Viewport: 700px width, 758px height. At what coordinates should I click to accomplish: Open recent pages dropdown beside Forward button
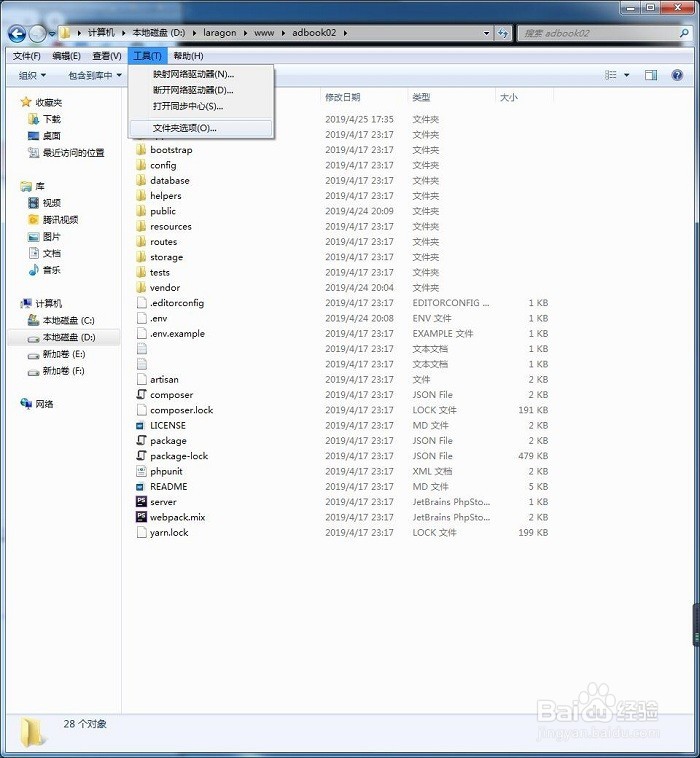click(x=51, y=34)
